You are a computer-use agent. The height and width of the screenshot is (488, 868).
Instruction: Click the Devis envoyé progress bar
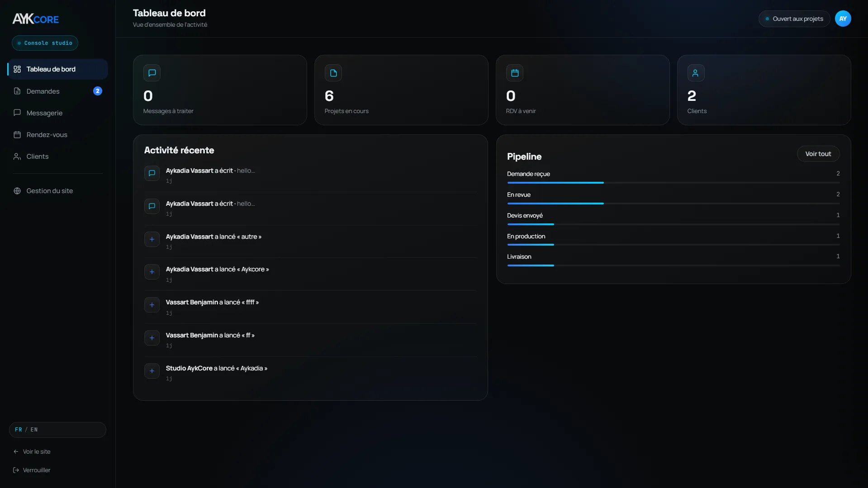[x=674, y=224]
